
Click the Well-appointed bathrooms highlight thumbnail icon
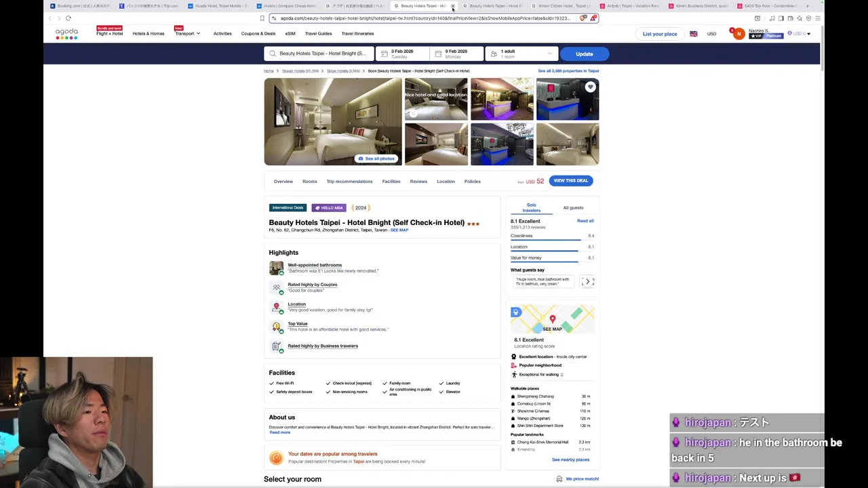(x=276, y=268)
